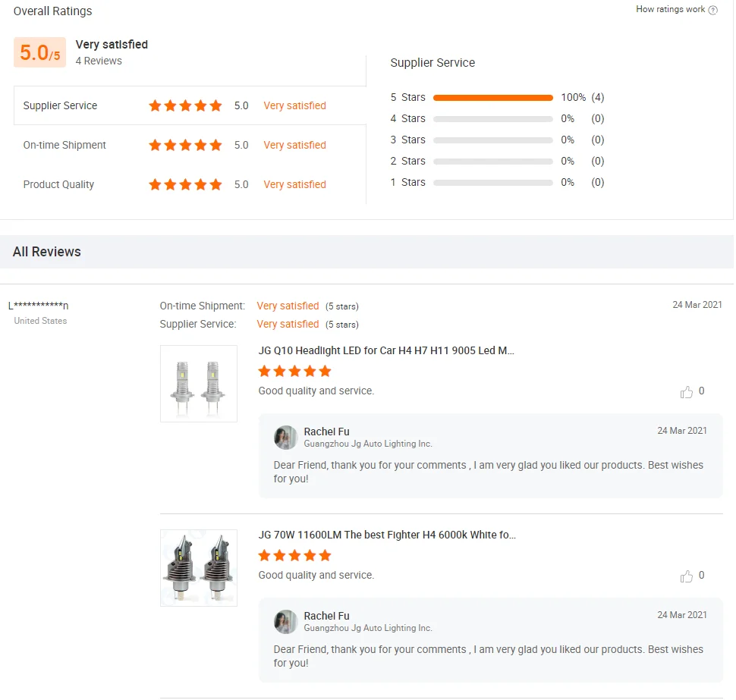Open JG 70W 11600LM product title
This screenshot has height=700, width=736.
pos(387,535)
